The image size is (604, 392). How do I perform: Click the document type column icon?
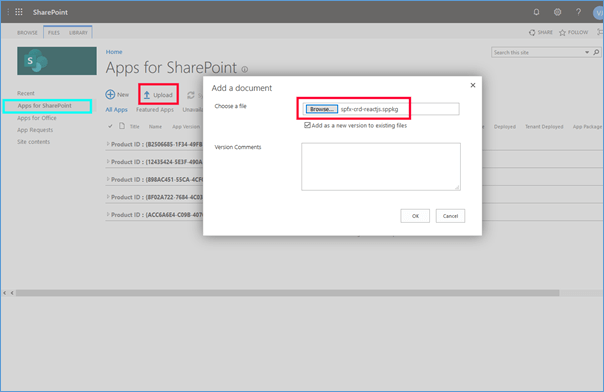pos(122,126)
